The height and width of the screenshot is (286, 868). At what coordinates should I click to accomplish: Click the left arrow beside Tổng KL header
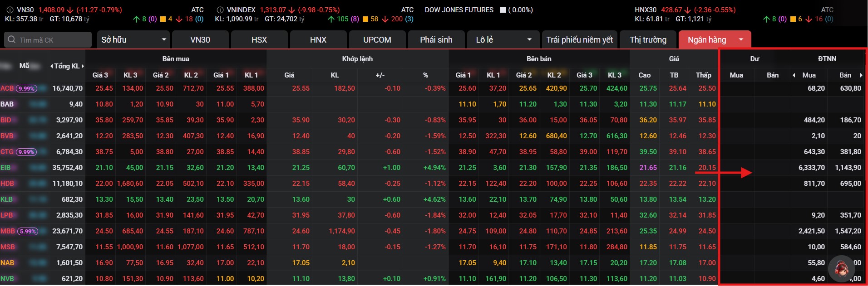pyautogui.click(x=51, y=66)
